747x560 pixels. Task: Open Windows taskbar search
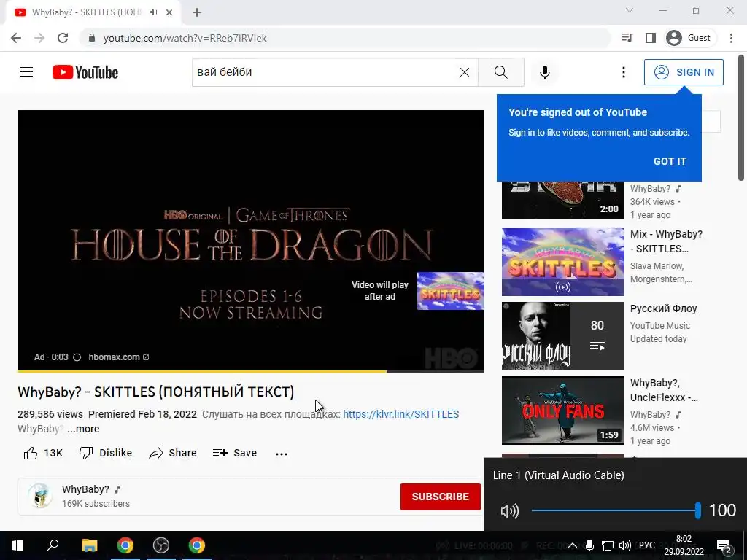tap(53, 545)
